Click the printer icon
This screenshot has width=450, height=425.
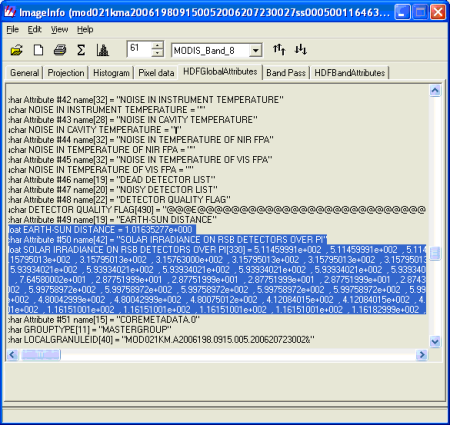point(60,50)
